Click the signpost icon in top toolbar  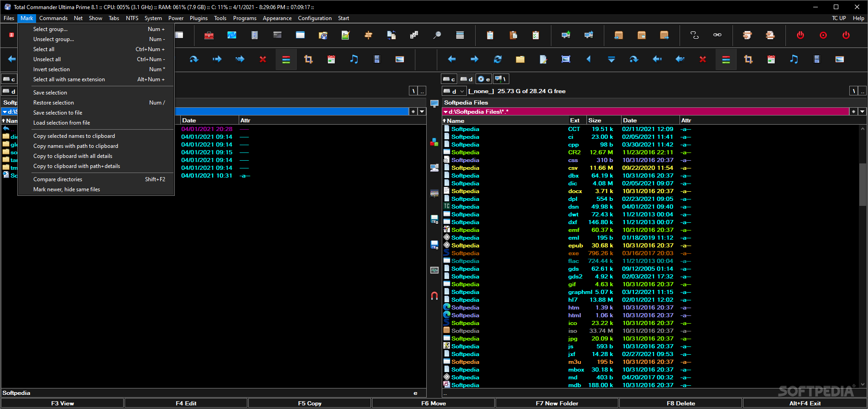369,35
